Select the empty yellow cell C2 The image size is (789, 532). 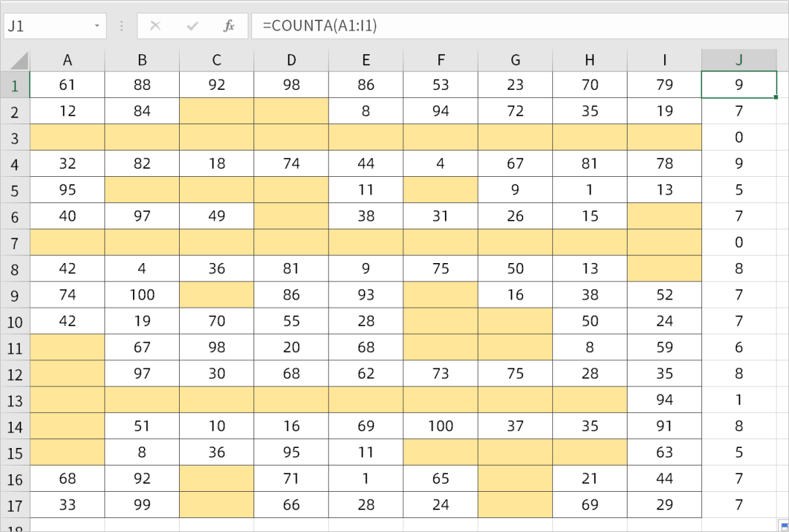coord(216,111)
